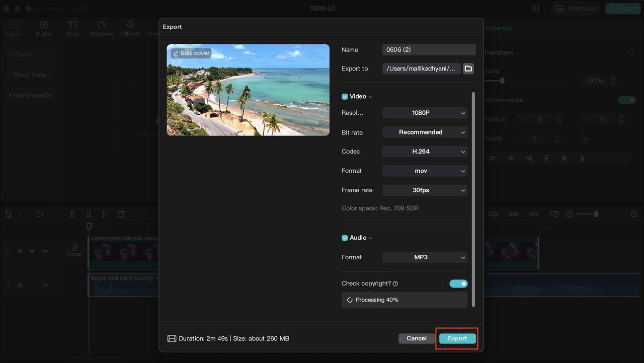The height and width of the screenshot is (363, 644).
Task: Uncheck the Audio export checkbox
Action: coord(345,237)
